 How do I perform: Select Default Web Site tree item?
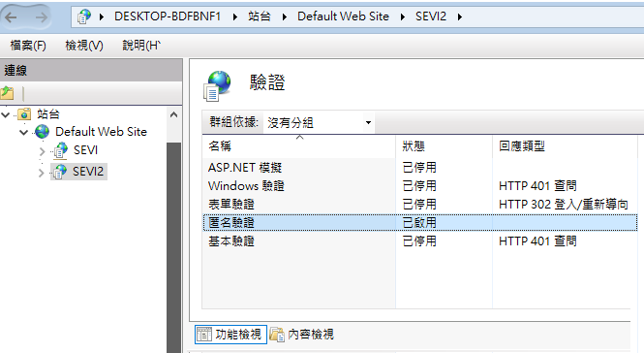pyautogui.click(x=101, y=132)
